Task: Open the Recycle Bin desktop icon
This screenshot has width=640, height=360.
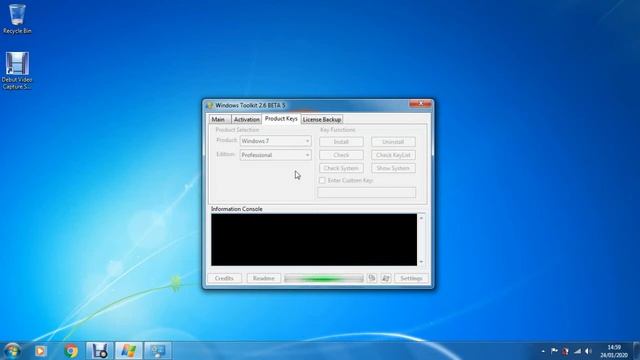Action: (17, 19)
